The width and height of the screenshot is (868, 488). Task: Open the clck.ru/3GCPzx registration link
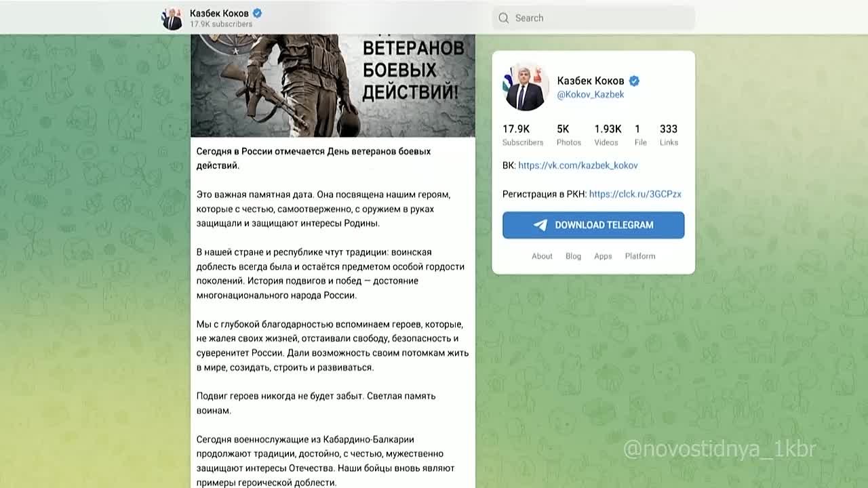[x=635, y=194]
